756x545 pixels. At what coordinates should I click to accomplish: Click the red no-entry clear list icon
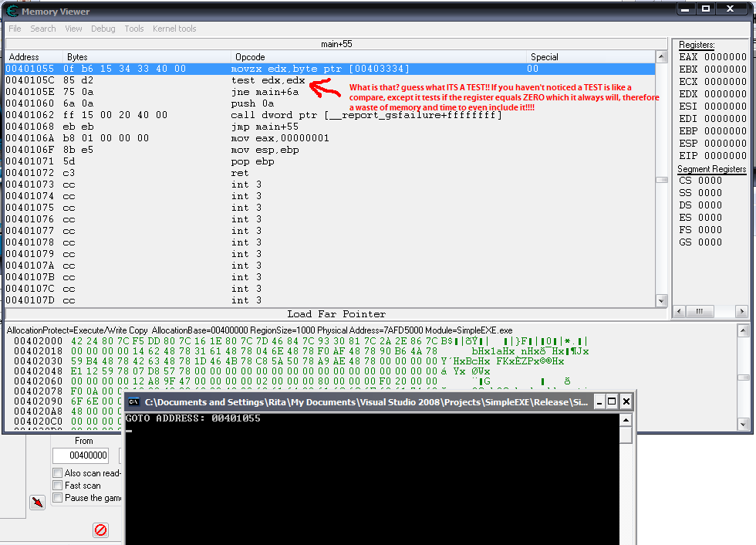100,530
